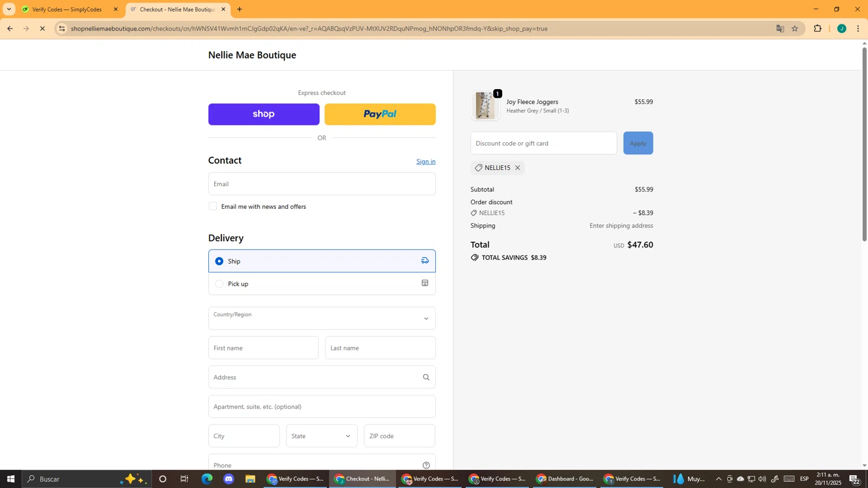Image resolution: width=868 pixels, height=488 pixels.
Task: View site information icon in address bar
Action: (62, 28)
